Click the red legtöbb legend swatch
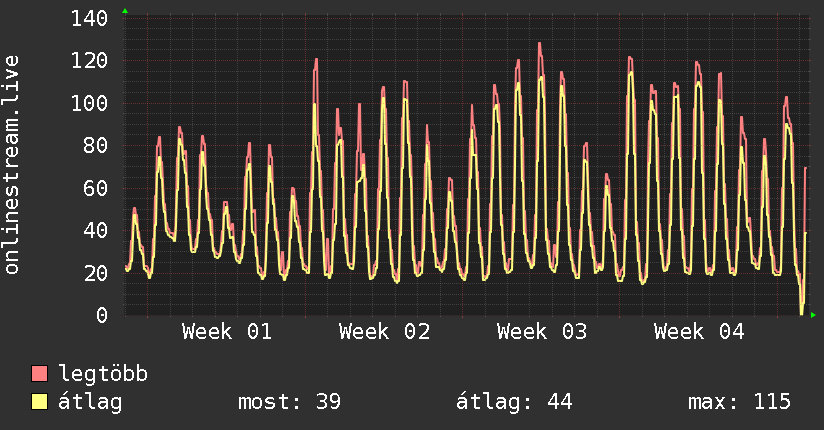This screenshot has height=430, width=824. tap(40, 374)
